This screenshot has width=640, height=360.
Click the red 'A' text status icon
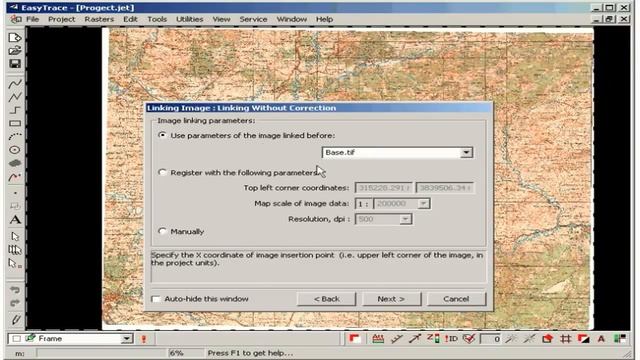(601, 338)
